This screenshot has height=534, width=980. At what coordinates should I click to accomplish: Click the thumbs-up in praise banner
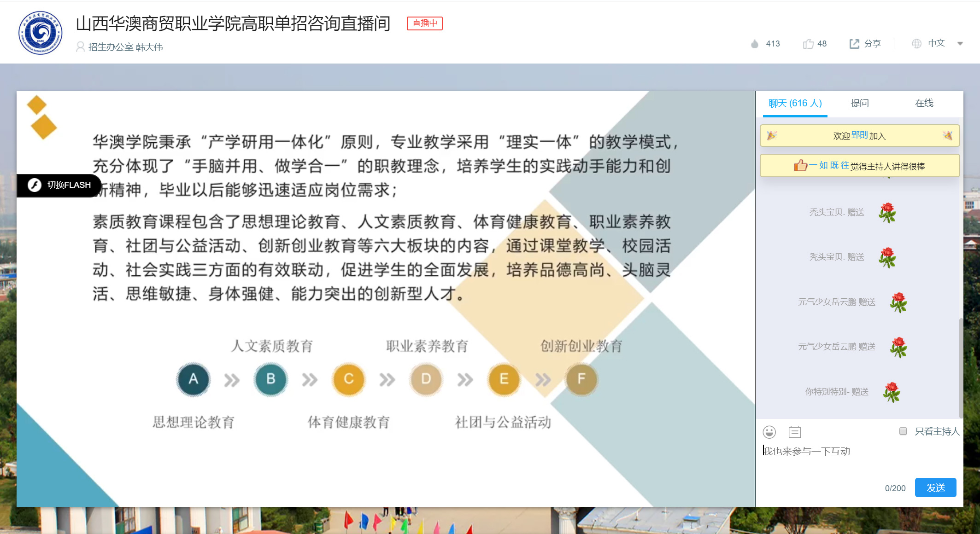coord(801,165)
